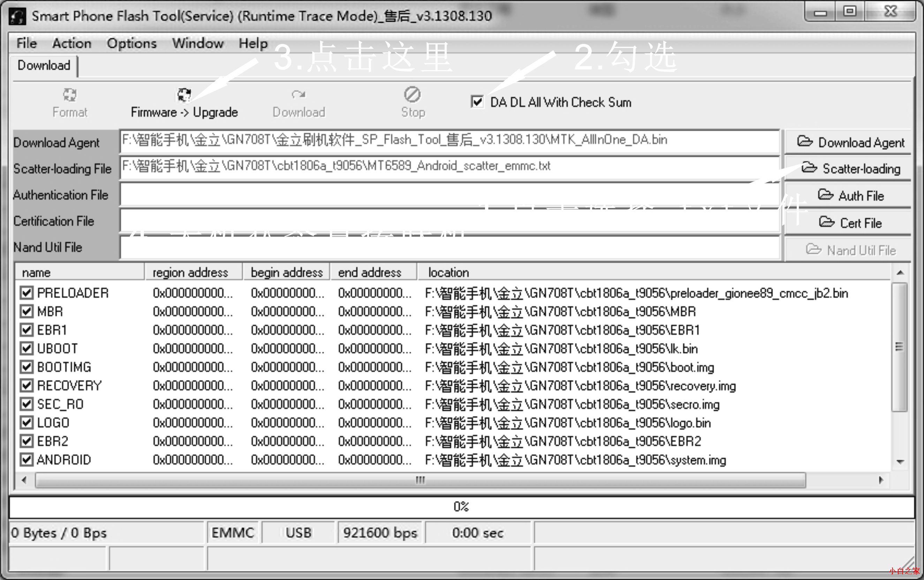This screenshot has width=924, height=580.
Task: Click the Certification File input field
Action: click(449, 221)
